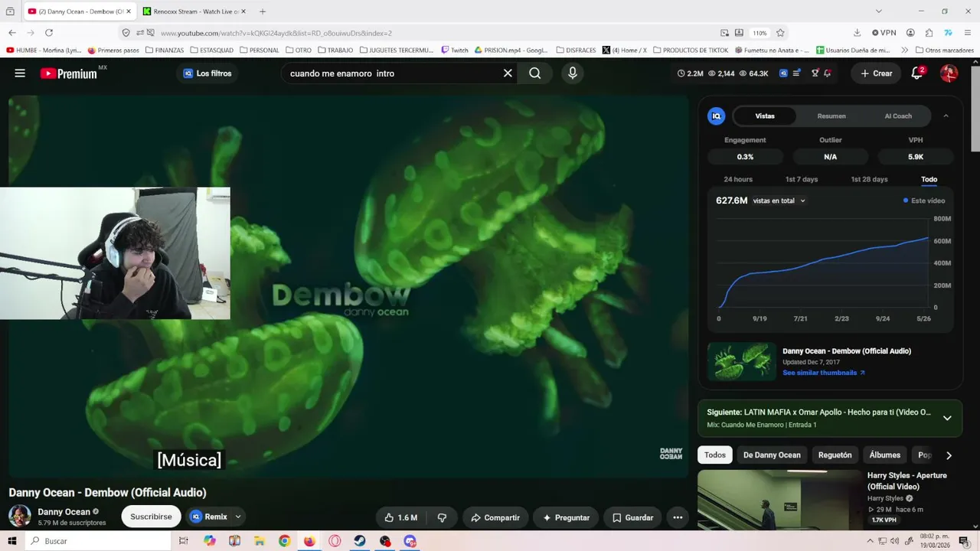Select the Todo time range
Screen dimensions: 980x551
click(x=929, y=179)
